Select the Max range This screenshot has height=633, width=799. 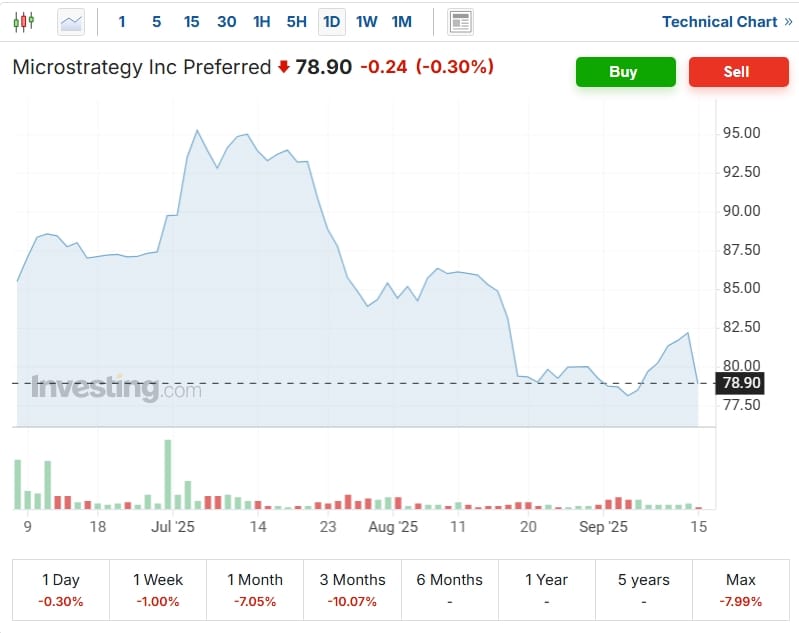[x=741, y=590]
